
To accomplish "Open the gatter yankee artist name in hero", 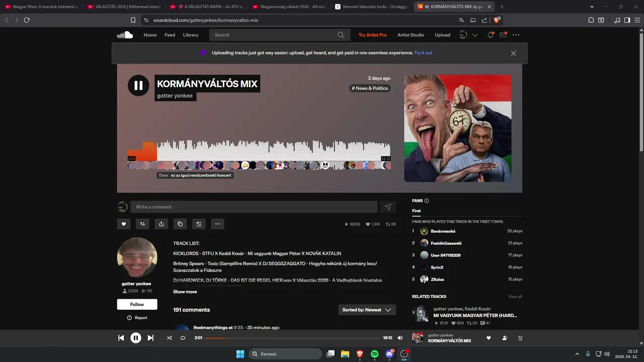I will (x=175, y=96).
